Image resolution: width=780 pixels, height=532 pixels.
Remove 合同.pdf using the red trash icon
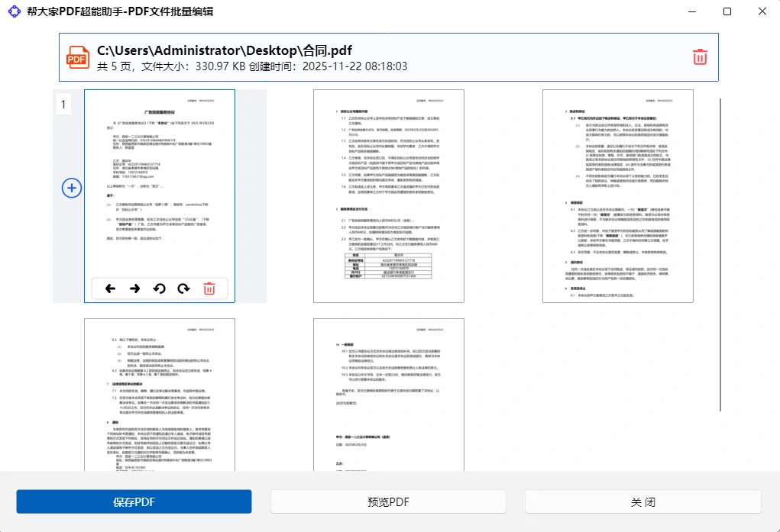pyautogui.click(x=700, y=56)
